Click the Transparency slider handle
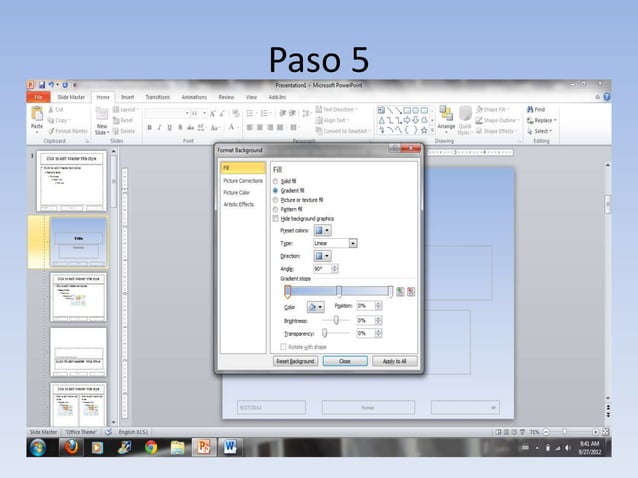 [x=325, y=333]
